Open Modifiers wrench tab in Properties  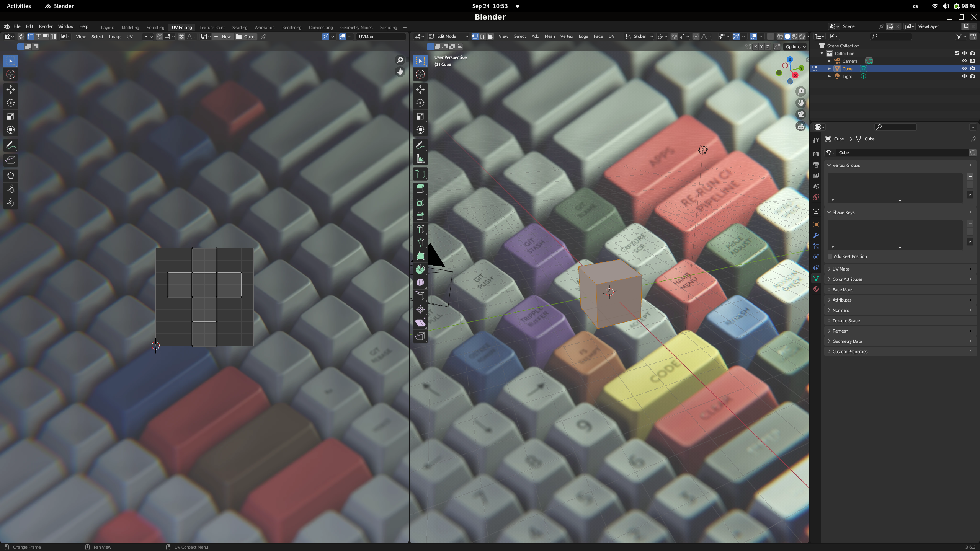point(816,235)
